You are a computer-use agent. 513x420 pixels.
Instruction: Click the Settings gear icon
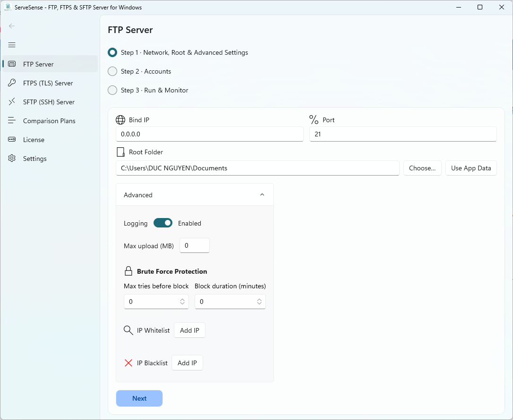click(12, 159)
